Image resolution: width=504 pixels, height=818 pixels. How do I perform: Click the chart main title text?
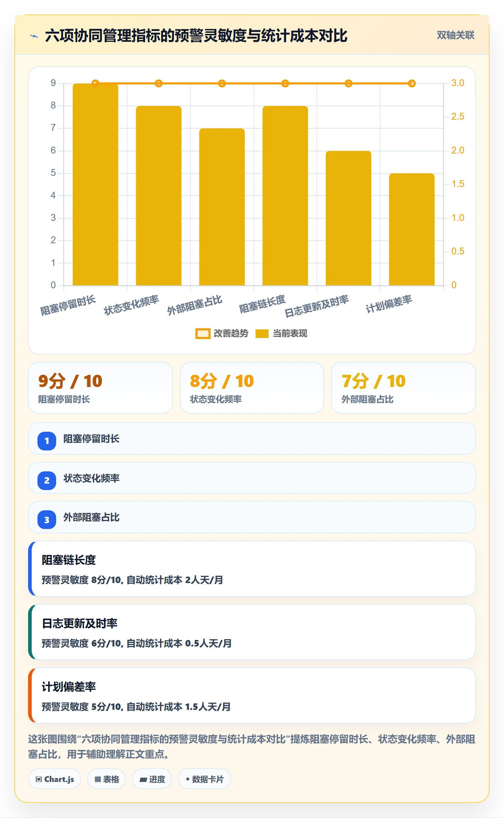pyautogui.click(x=196, y=36)
